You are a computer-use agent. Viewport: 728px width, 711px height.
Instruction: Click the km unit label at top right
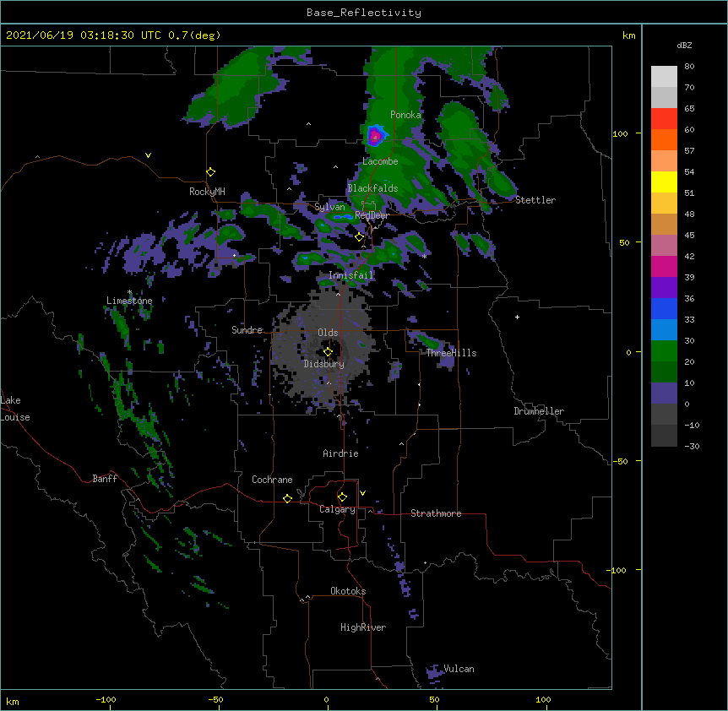point(629,35)
